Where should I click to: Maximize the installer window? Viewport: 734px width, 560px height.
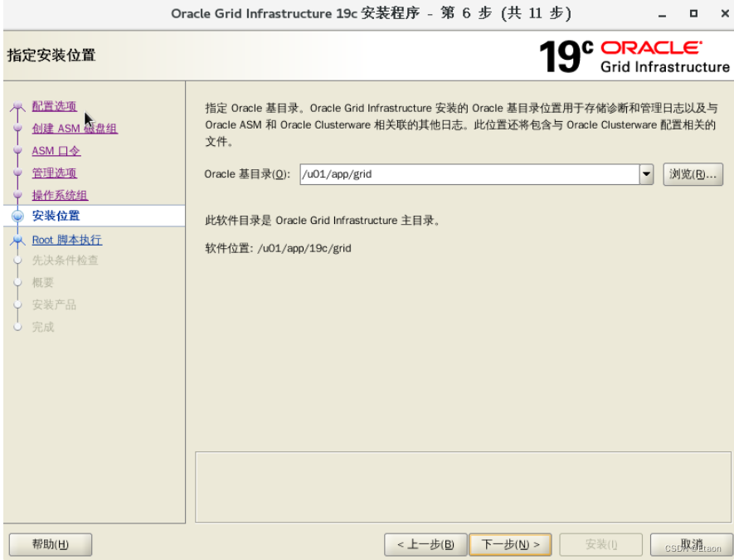pos(693,13)
